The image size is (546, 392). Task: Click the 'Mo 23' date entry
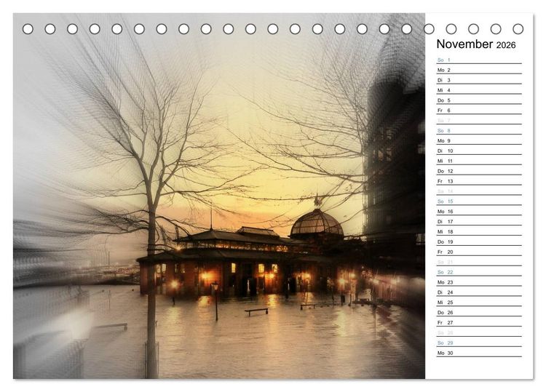point(479,281)
